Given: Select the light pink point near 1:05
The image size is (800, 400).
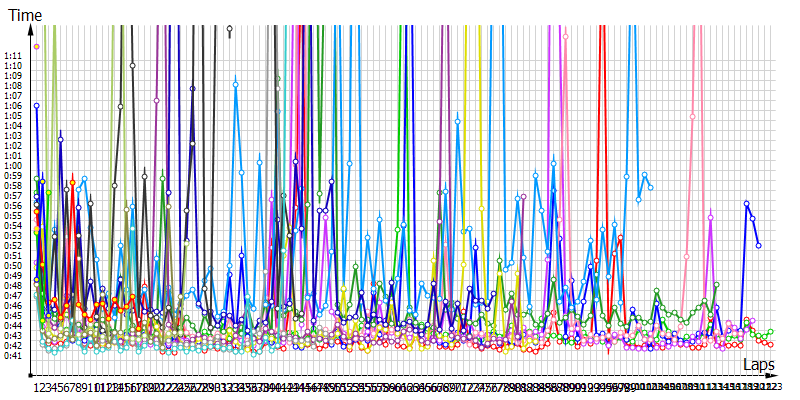Looking at the screenshot, I should point(692,116).
